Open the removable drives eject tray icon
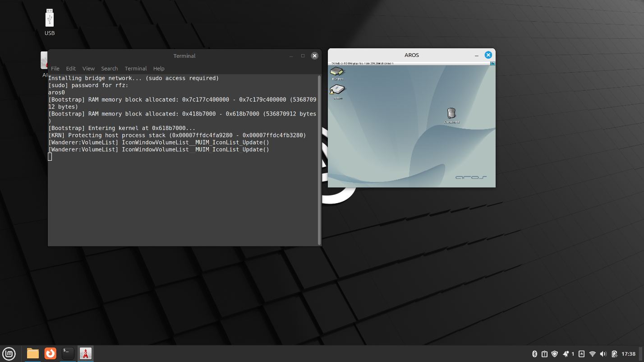This screenshot has width=644, height=362. [x=582, y=354]
